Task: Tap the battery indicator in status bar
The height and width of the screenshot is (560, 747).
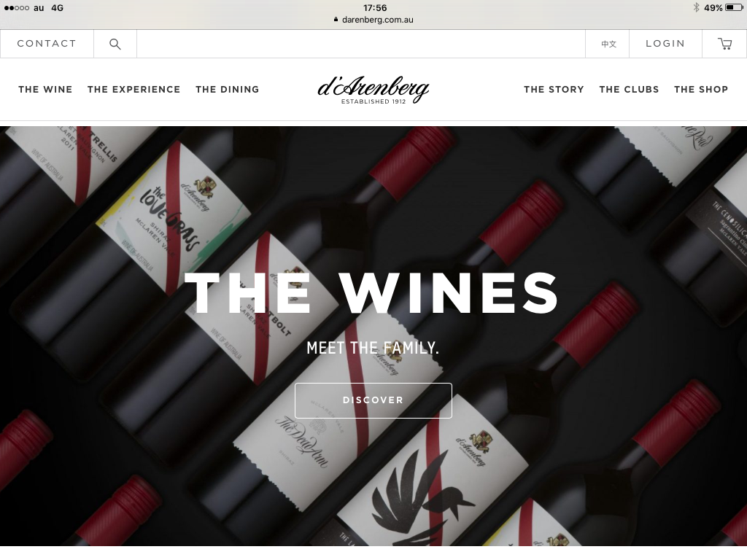Action: 733,7
